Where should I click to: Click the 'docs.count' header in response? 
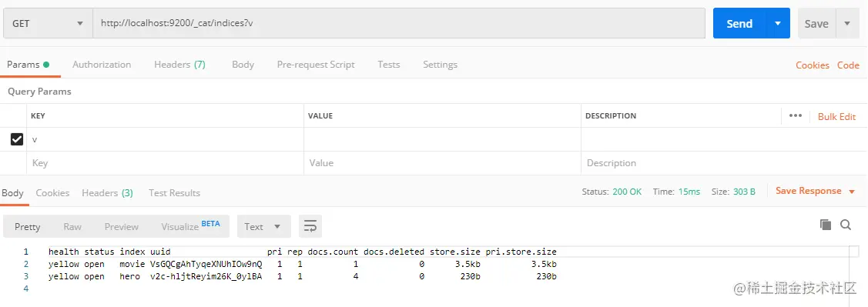[x=333, y=252]
